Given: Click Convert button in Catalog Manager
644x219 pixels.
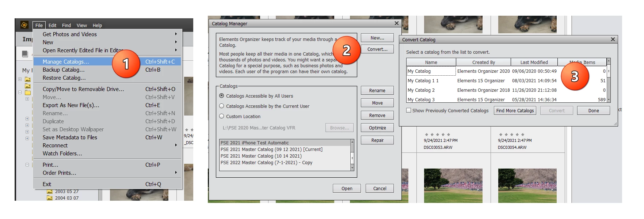Looking at the screenshot, I should [x=377, y=49].
